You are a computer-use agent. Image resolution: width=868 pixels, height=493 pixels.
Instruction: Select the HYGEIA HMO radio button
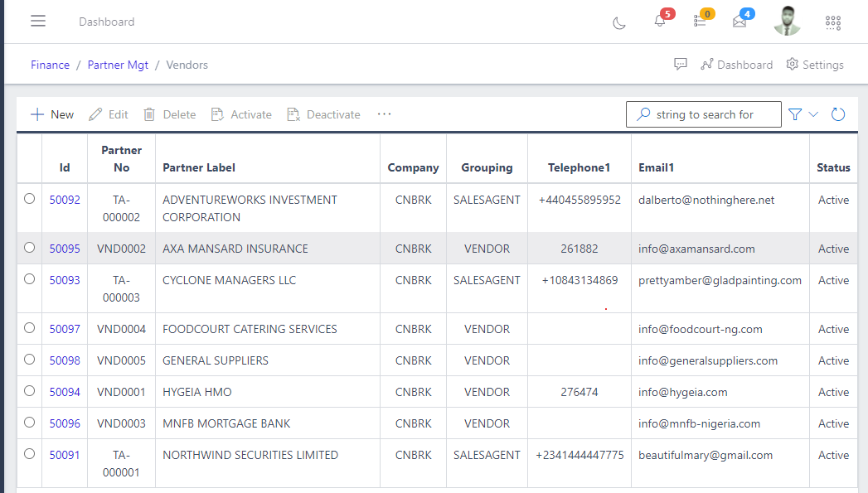point(28,392)
